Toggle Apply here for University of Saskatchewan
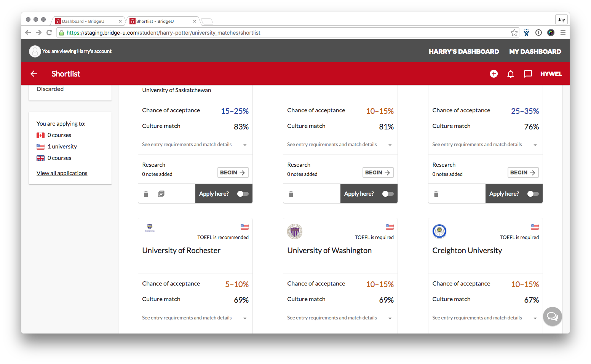The image size is (591, 364). coord(243,194)
